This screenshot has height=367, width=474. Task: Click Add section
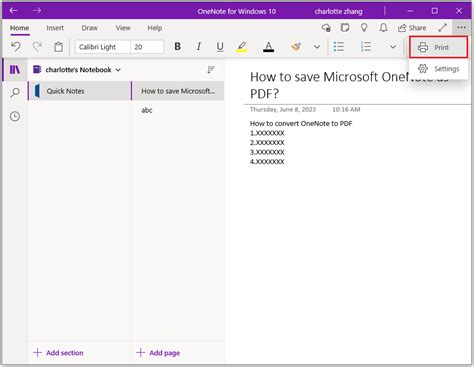(x=59, y=353)
